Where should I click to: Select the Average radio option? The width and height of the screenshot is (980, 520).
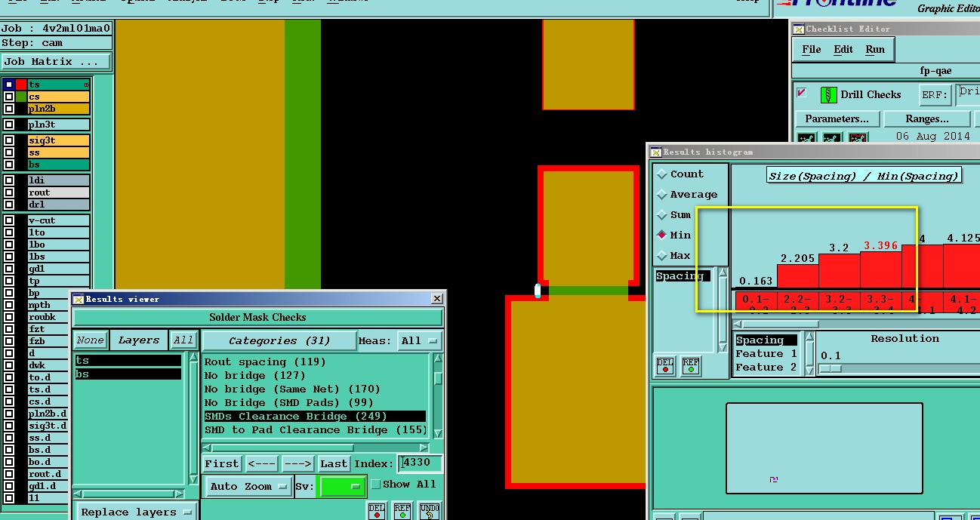pyautogui.click(x=663, y=195)
